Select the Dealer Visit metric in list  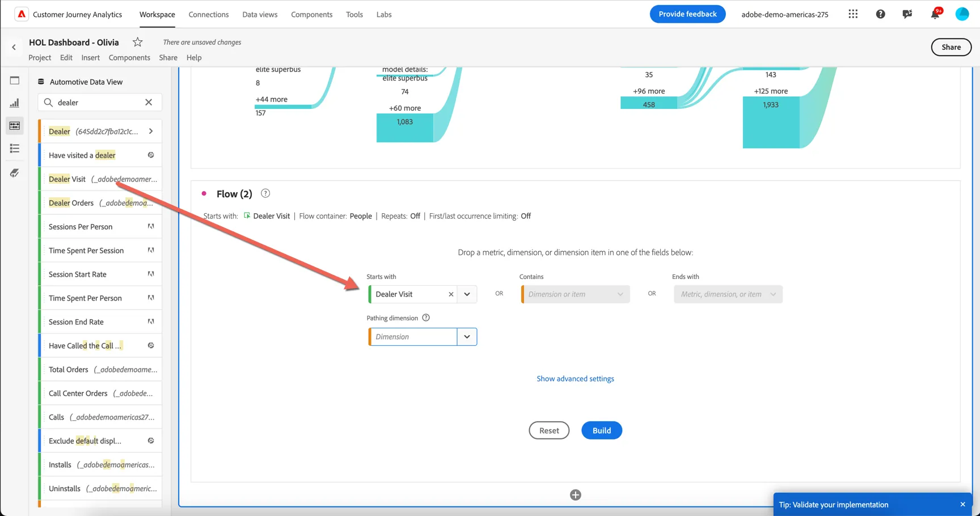click(100, 179)
